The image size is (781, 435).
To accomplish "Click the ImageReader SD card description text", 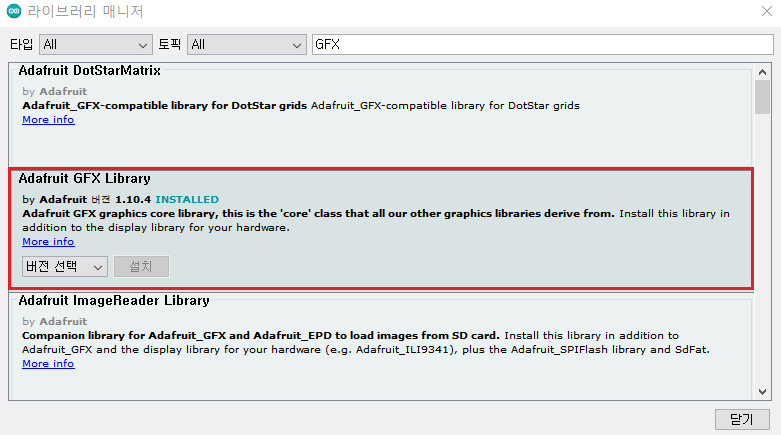I will coord(366,342).
